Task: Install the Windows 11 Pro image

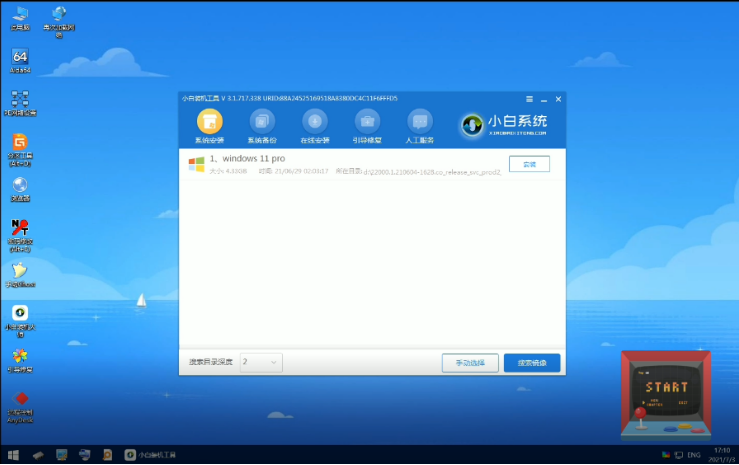Action: click(529, 164)
